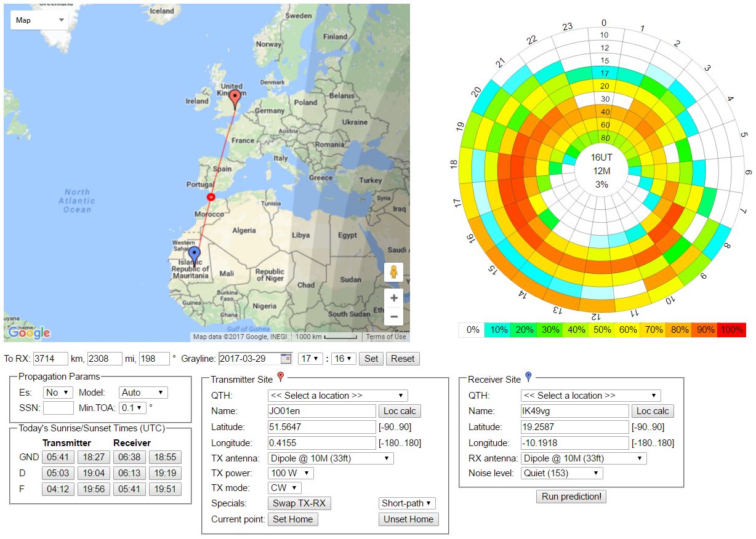This screenshot has height=539, width=756.
Task: Click the red transmitter pin on the map
Action: 235,98
